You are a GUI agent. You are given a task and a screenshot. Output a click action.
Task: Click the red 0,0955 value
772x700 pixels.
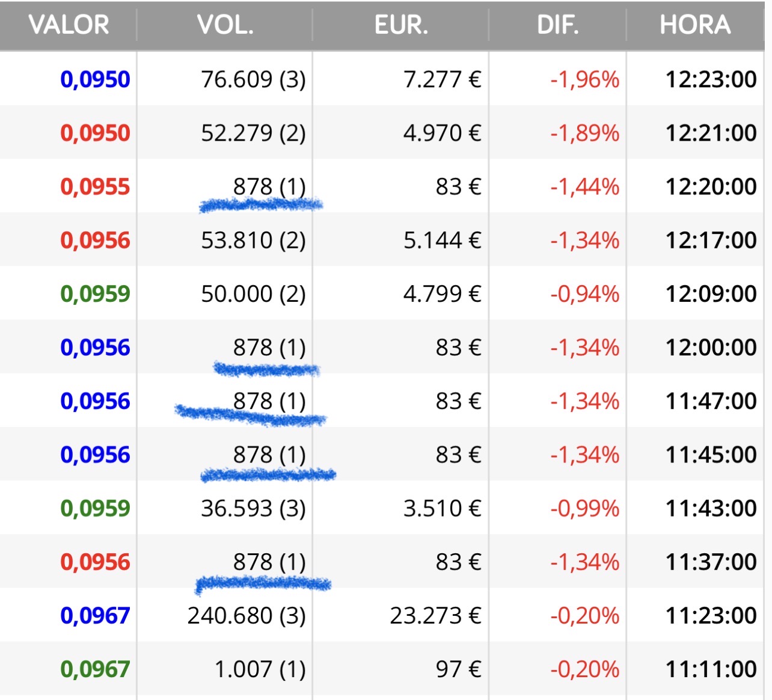coord(95,186)
